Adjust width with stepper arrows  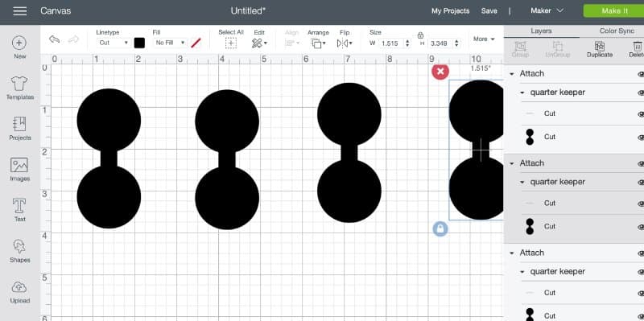point(407,43)
